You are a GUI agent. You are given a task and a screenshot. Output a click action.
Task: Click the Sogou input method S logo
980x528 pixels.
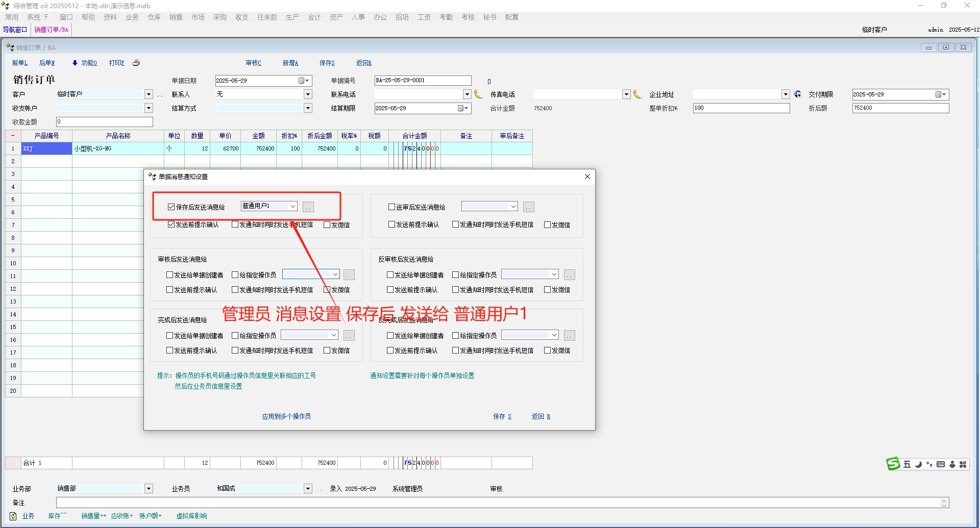(893, 464)
